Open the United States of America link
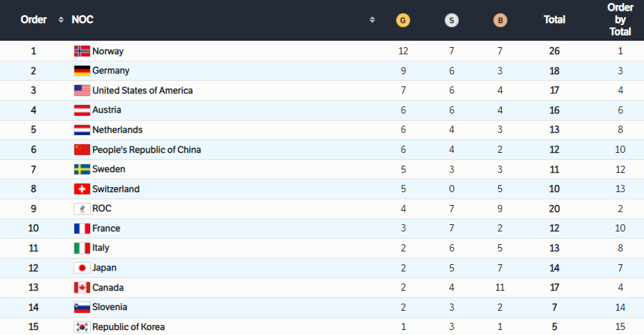The width and height of the screenshot is (644, 335). point(142,90)
